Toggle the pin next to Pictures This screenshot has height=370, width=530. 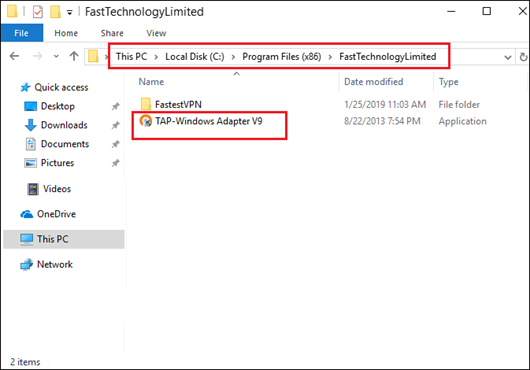click(116, 163)
